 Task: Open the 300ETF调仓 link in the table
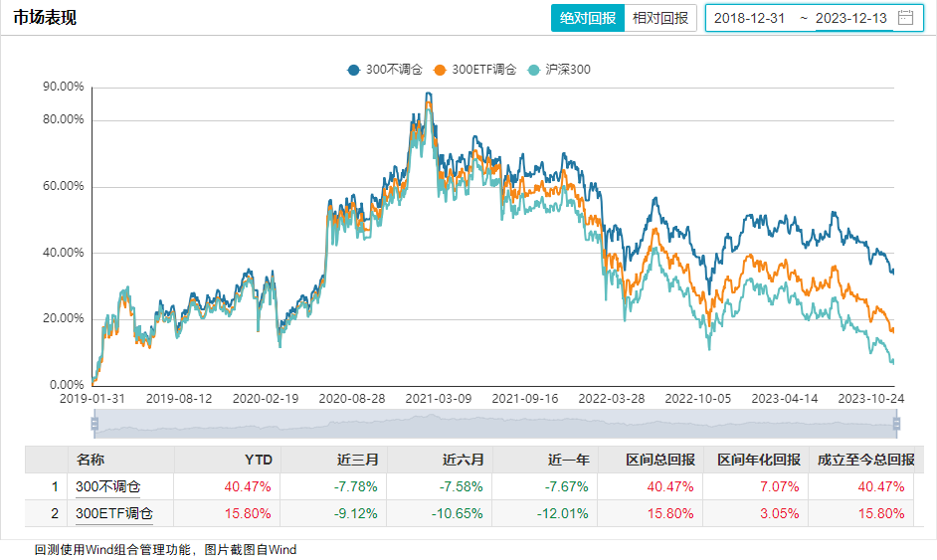tap(114, 514)
